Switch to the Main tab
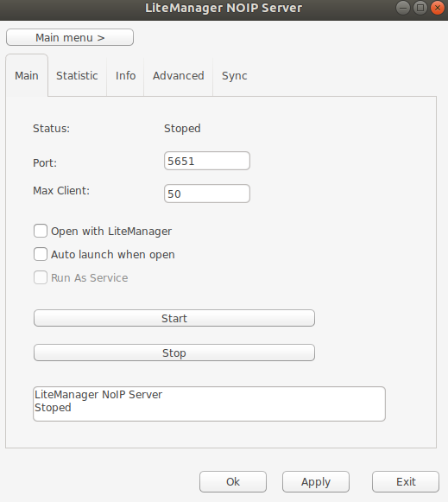 click(27, 75)
